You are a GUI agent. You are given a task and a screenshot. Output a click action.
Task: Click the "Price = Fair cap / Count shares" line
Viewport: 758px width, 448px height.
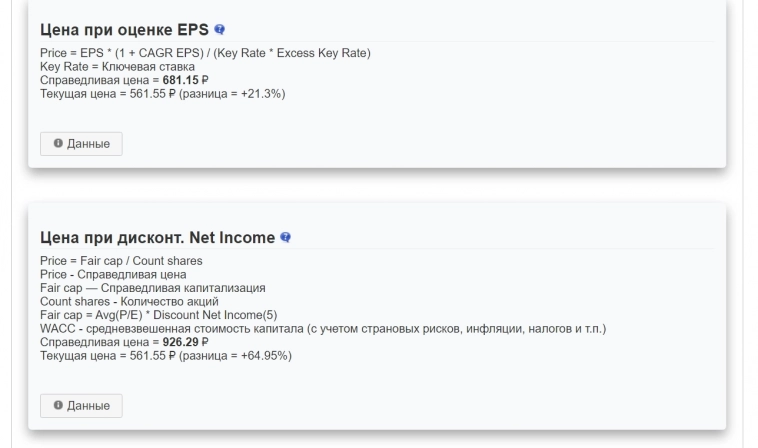[121, 261]
